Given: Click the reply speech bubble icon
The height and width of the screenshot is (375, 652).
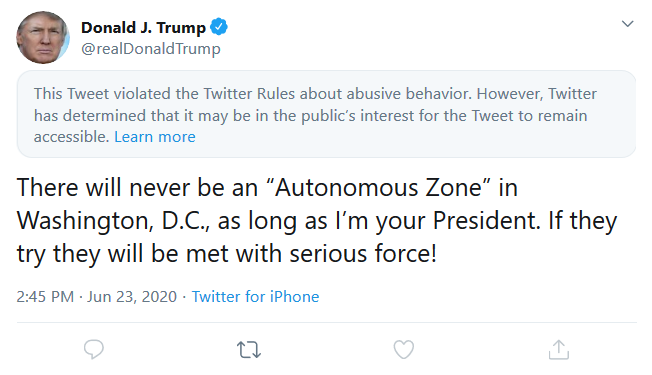Looking at the screenshot, I should point(94,349).
